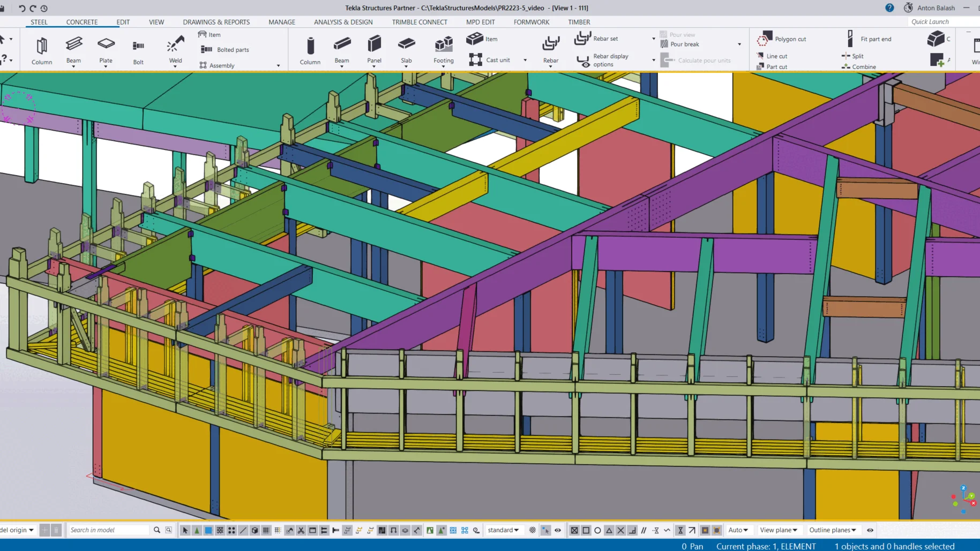Open the Trimble Connect ribbon tab
980x551 pixels.
click(419, 22)
